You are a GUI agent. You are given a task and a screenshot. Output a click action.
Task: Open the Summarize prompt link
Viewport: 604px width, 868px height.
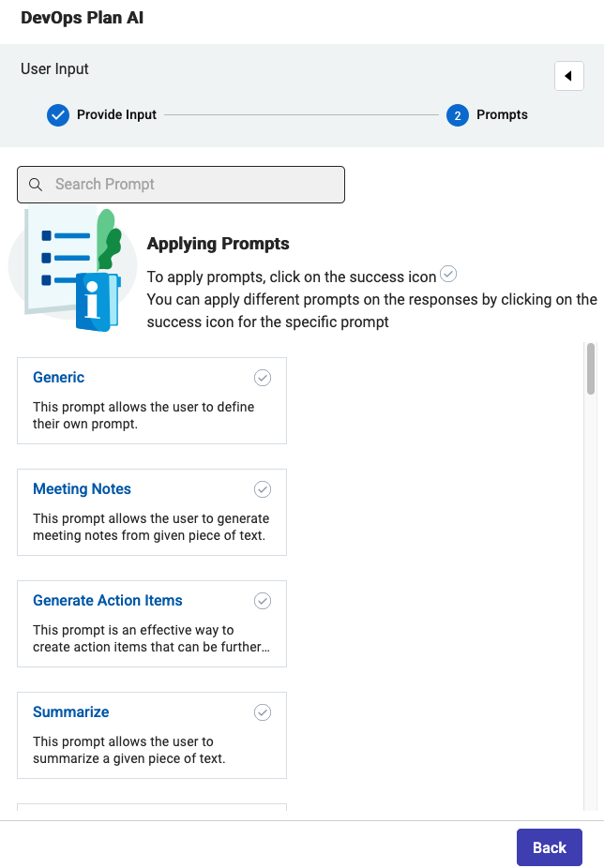pyautogui.click(x=70, y=712)
